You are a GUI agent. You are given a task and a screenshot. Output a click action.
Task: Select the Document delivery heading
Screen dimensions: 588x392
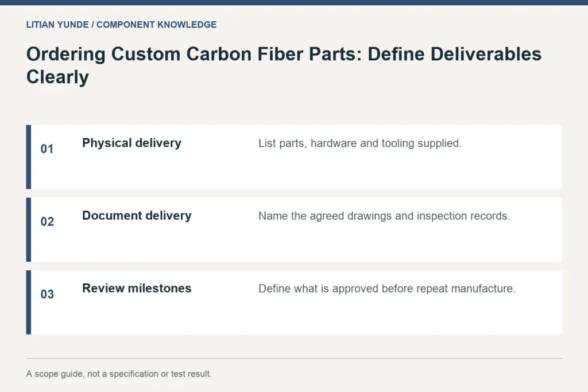[137, 215]
